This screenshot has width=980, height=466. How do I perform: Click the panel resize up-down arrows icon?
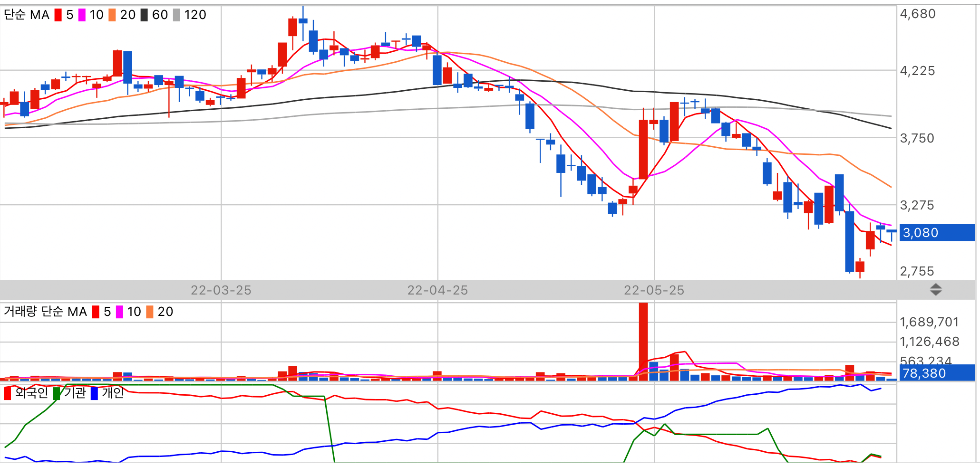pyautogui.click(x=936, y=290)
